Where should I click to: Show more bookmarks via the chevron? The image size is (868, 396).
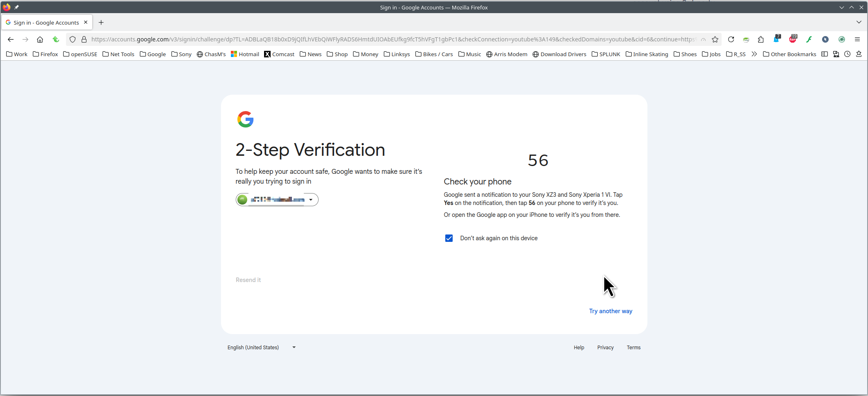point(754,54)
